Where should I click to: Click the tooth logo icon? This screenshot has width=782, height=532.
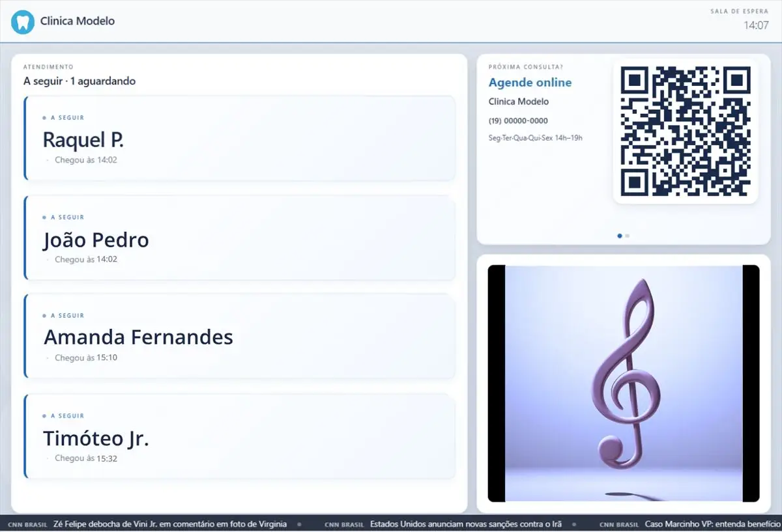click(x=22, y=22)
